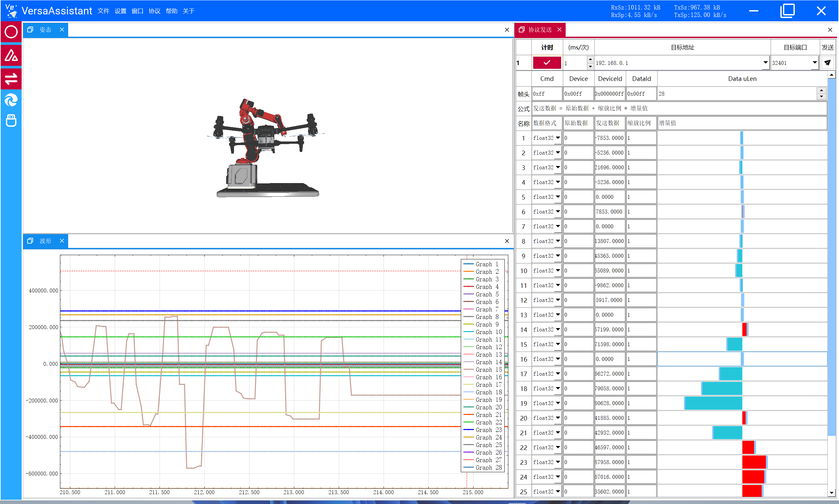Click row 15 increment slider bar
839x504 pixels.
[x=742, y=345]
